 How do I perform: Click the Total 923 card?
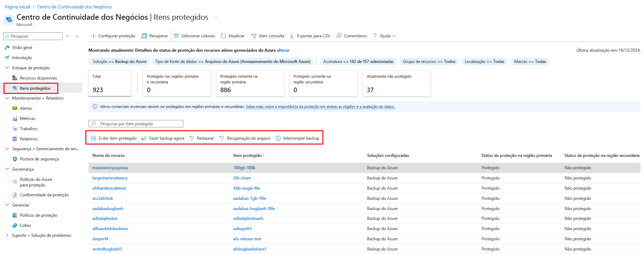click(110, 83)
